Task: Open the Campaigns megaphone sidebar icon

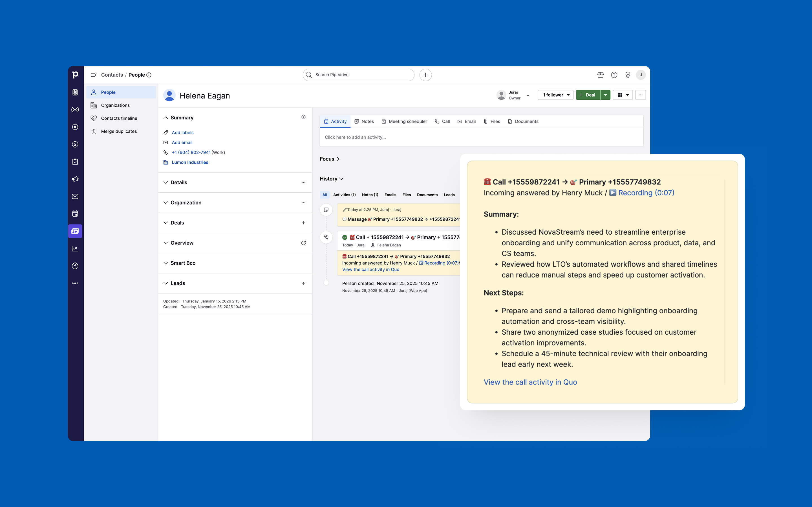Action: [x=75, y=179]
